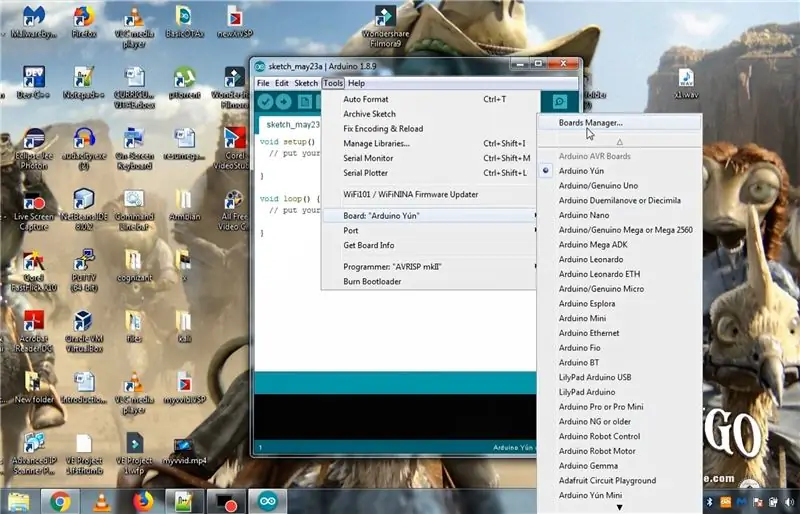This screenshot has width=800, height=514.
Task: Open Live Screen Capture shortcut
Action: click(34, 209)
